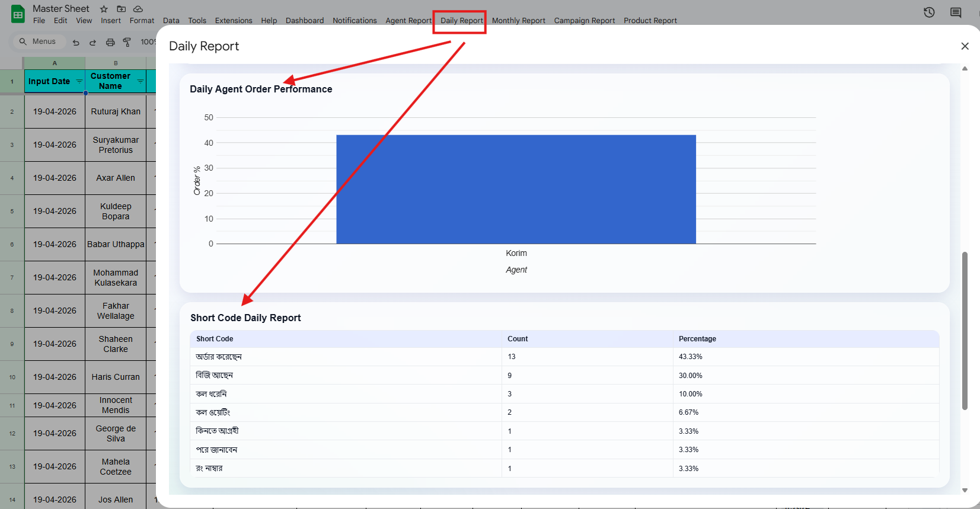Image resolution: width=980 pixels, height=509 pixels.
Task: Select the Haris Curran cell
Action: pyautogui.click(x=116, y=377)
